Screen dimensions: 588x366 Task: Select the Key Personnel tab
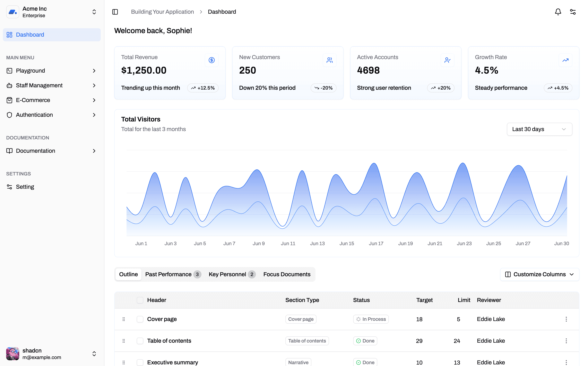[232, 274]
